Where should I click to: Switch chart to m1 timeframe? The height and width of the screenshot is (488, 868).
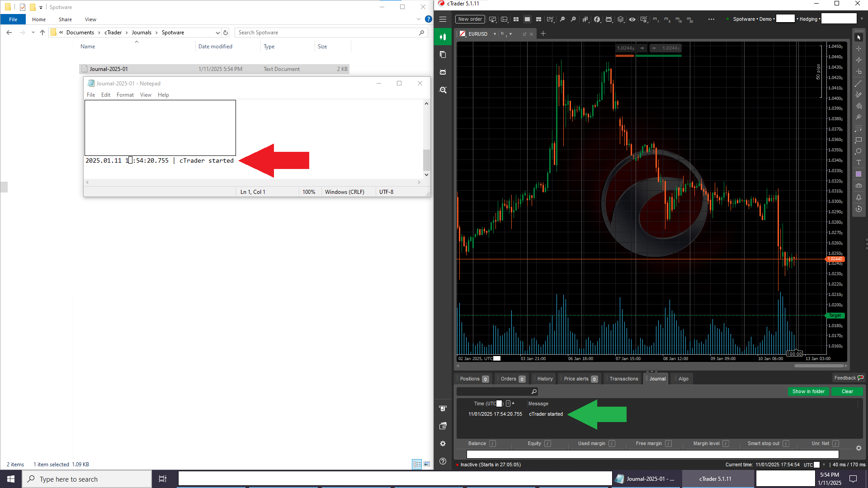click(x=656, y=19)
